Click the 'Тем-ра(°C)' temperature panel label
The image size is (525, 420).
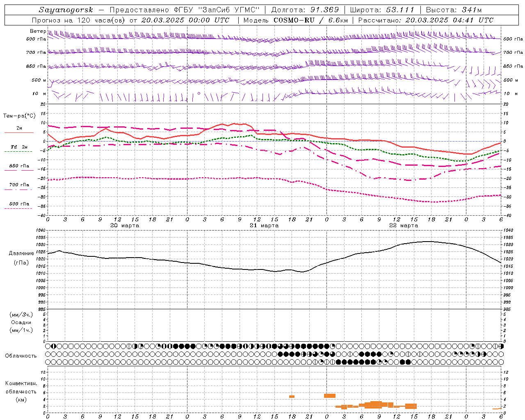pyautogui.click(x=19, y=116)
